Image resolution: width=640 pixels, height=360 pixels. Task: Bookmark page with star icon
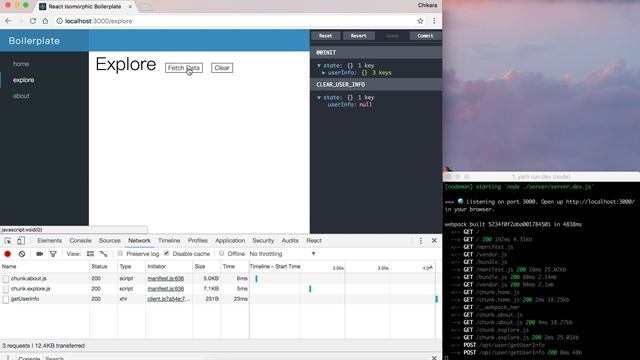(x=420, y=21)
